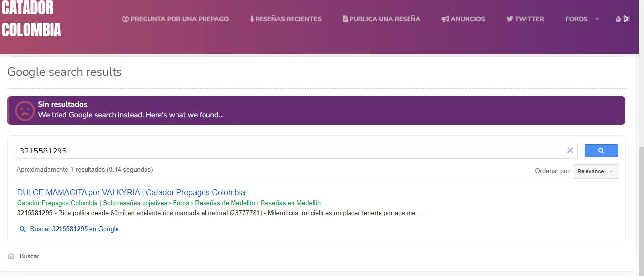Select the Foros menu item

(577, 19)
